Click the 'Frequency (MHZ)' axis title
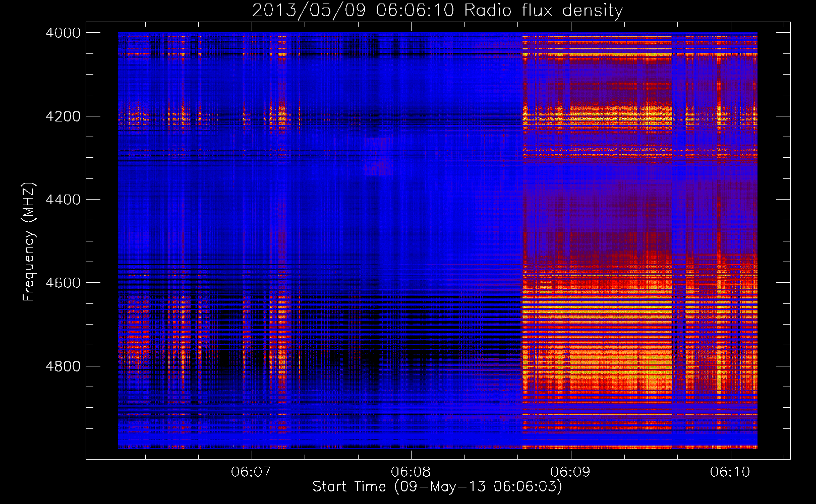Viewport: 816px width, 504px height. click(x=29, y=242)
